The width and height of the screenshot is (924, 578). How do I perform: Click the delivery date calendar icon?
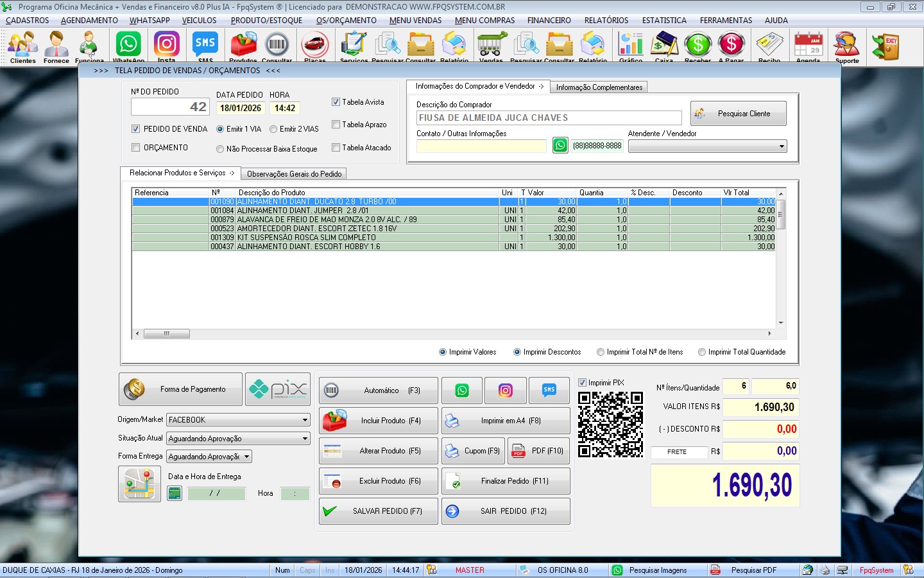(174, 493)
